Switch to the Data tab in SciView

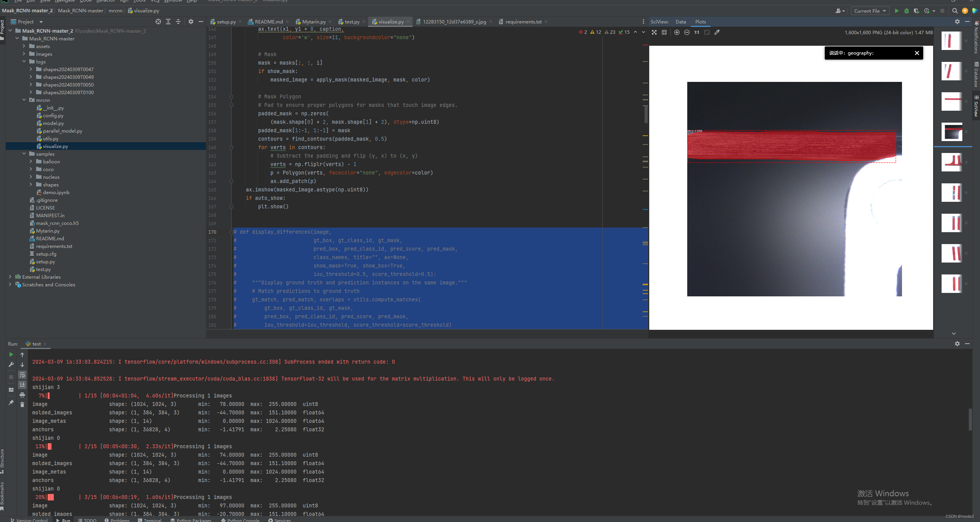[x=681, y=22]
